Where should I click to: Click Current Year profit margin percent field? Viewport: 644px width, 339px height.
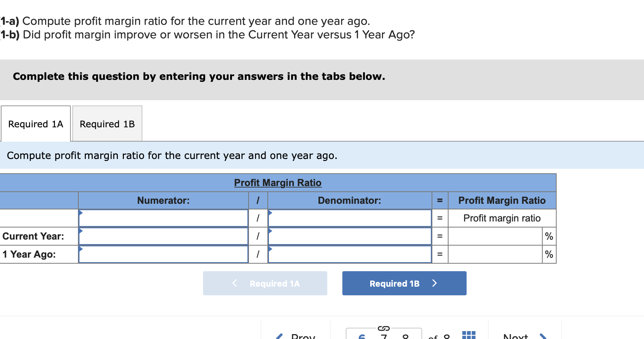click(x=495, y=236)
